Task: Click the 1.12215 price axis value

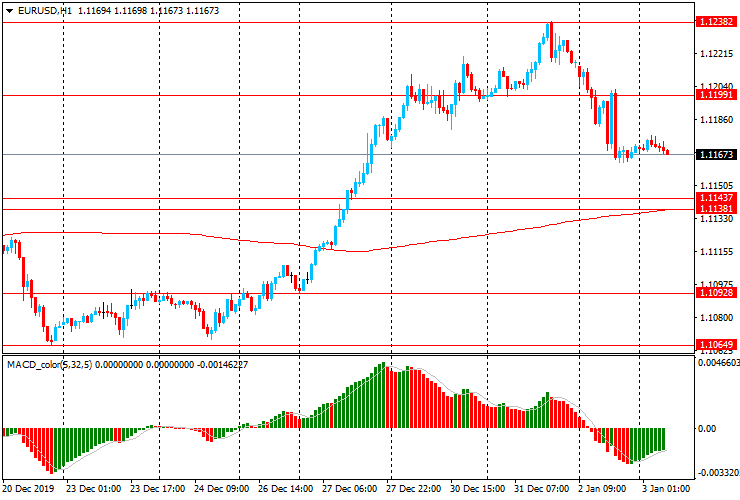Action: pyautogui.click(x=716, y=54)
